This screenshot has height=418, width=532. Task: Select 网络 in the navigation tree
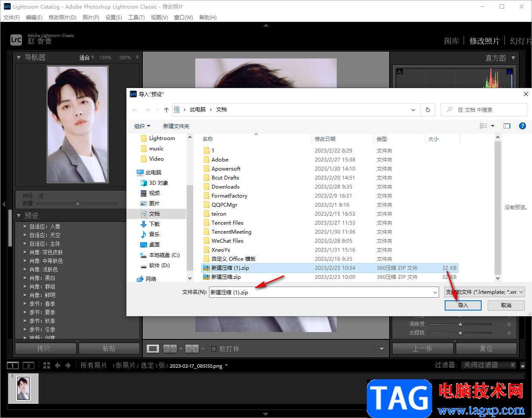click(x=151, y=279)
